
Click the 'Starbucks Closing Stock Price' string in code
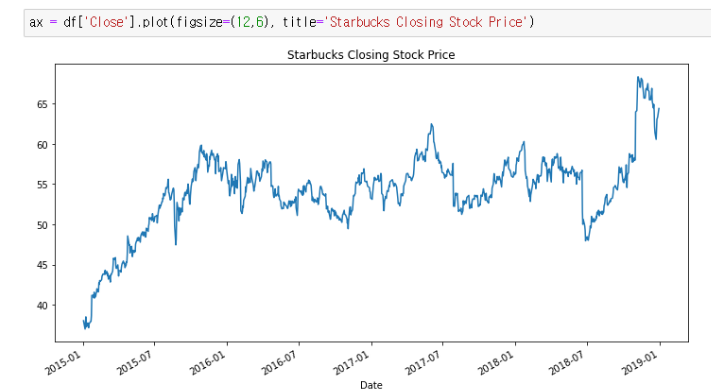[x=426, y=22]
